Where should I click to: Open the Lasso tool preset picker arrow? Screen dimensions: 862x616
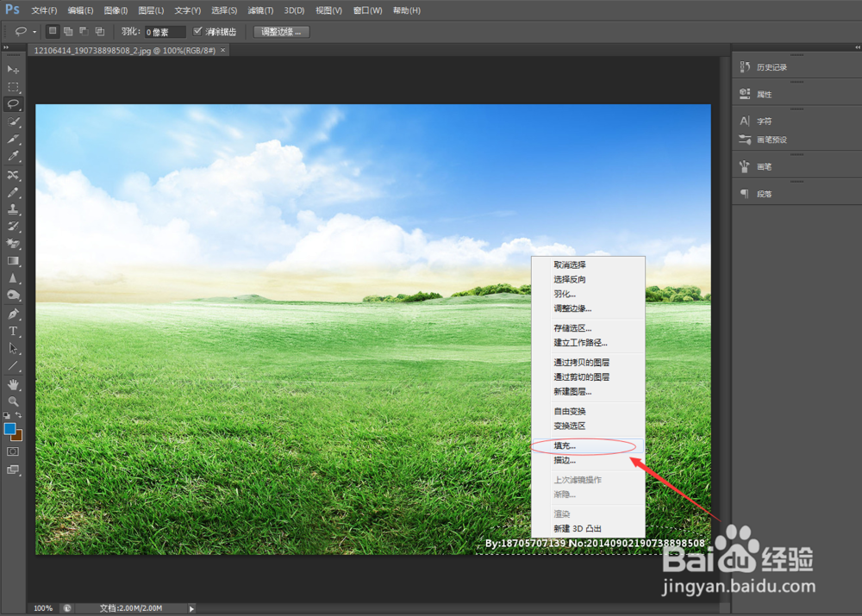[x=34, y=32]
